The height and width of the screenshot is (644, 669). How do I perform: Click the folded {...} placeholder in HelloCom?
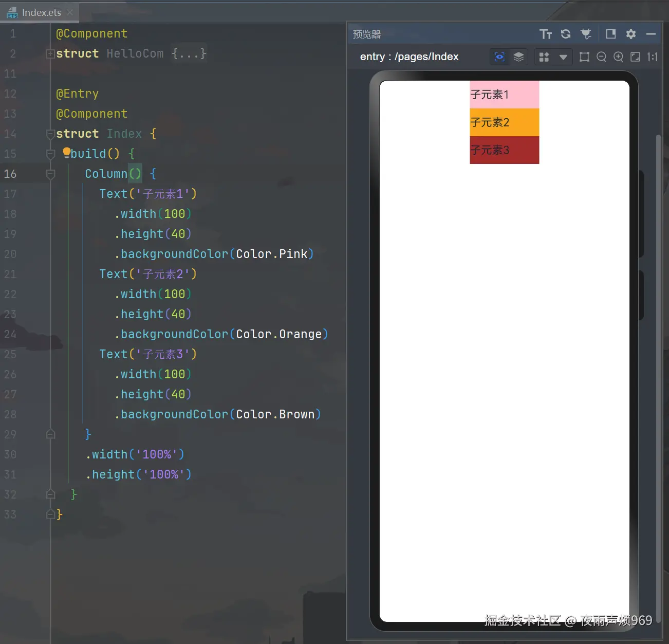(x=189, y=53)
